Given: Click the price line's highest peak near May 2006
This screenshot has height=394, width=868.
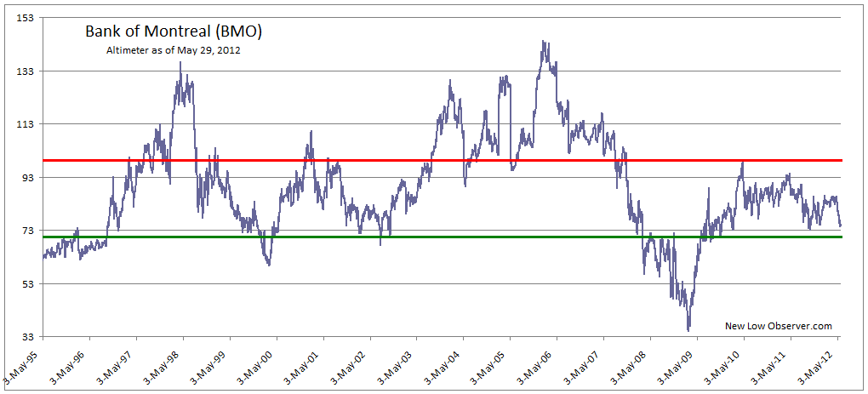Looking at the screenshot, I should (x=543, y=41).
